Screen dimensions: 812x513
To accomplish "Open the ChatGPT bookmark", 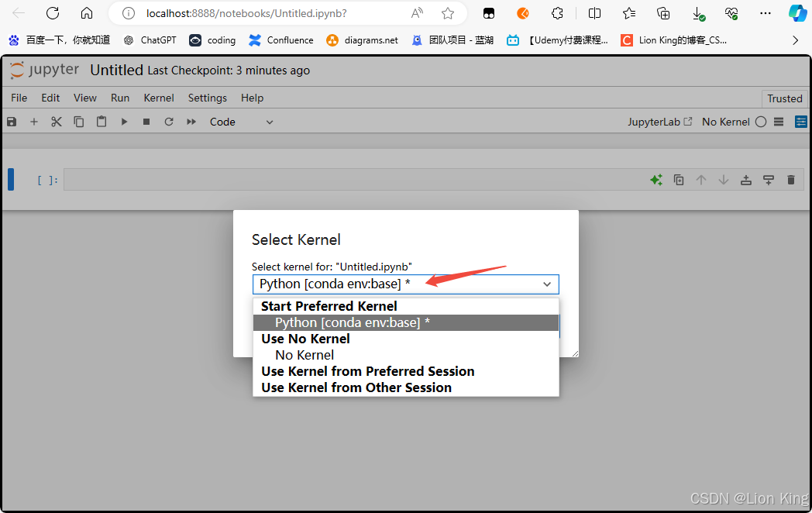I will point(150,40).
